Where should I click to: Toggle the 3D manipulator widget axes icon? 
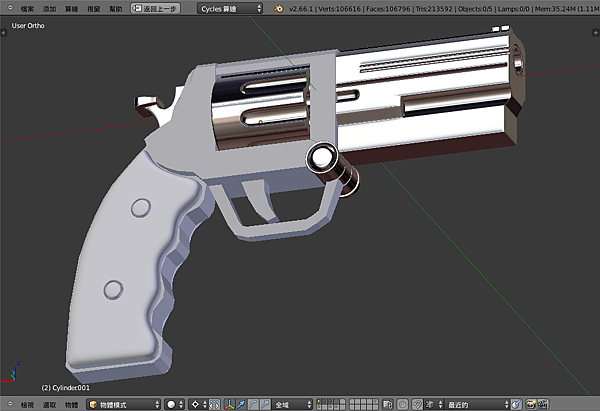(229, 404)
